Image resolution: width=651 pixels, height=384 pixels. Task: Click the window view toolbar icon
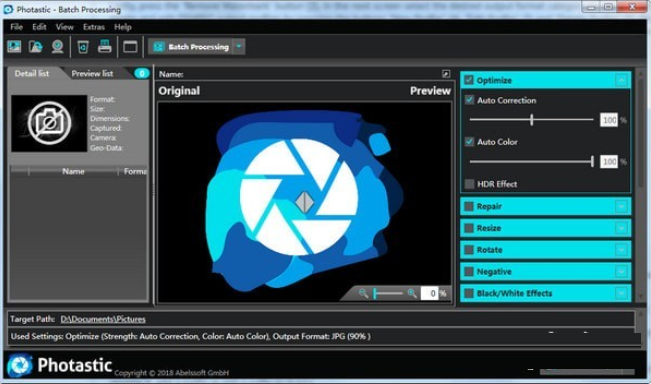click(130, 46)
